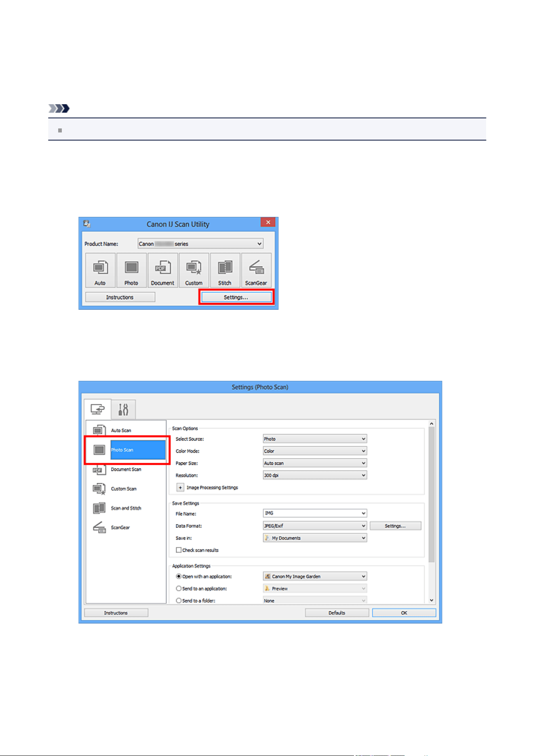Select Auto Scan in settings sidebar
This screenshot has height=756, width=535.
coord(126,430)
